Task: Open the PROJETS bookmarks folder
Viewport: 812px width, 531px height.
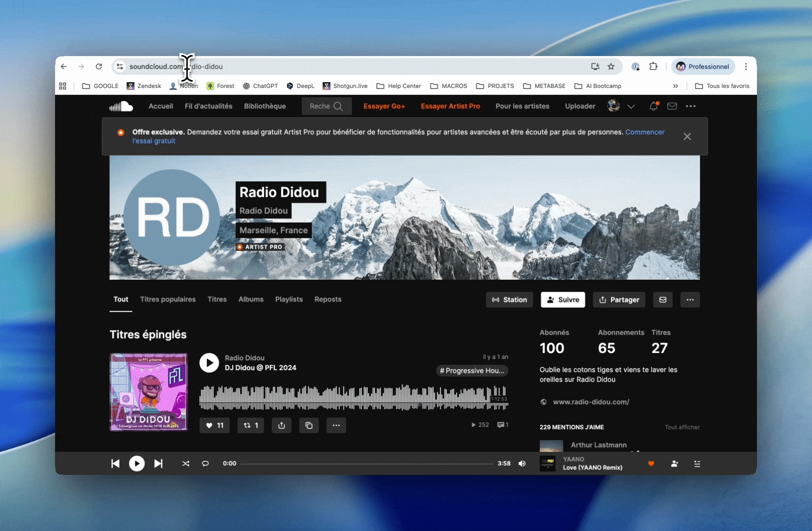Action: [x=495, y=86]
